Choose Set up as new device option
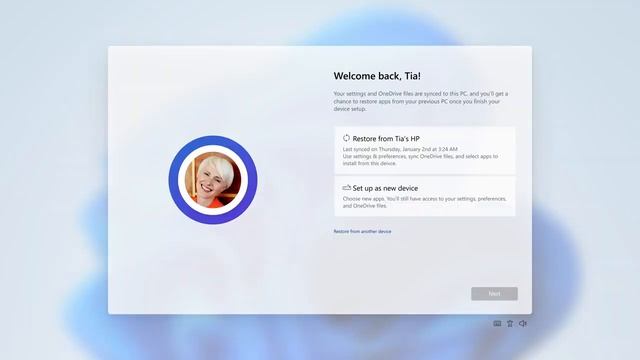Image resolution: width=640 pixels, height=360 pixels. pyautogui.click(x=424, y=196)
